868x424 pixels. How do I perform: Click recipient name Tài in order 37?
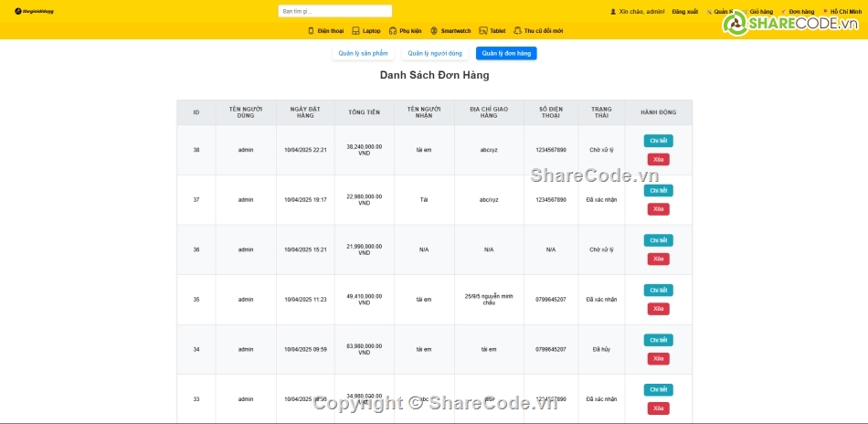424,200
